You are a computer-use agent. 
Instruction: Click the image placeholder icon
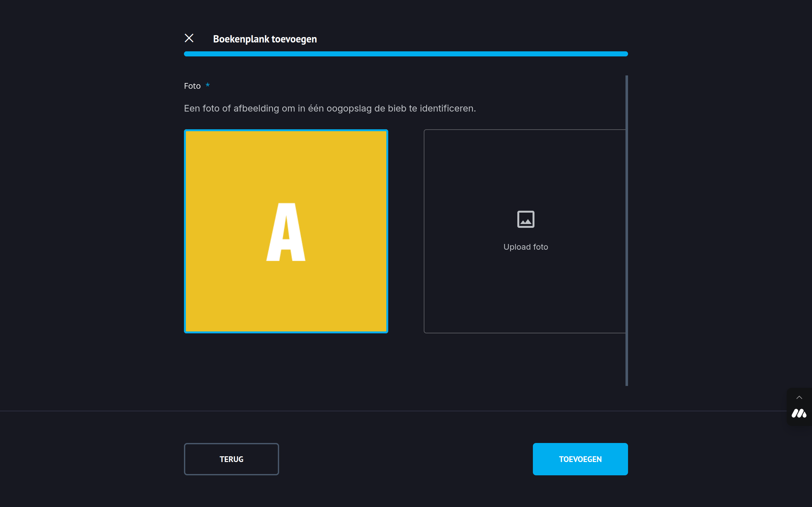(526, 219)
